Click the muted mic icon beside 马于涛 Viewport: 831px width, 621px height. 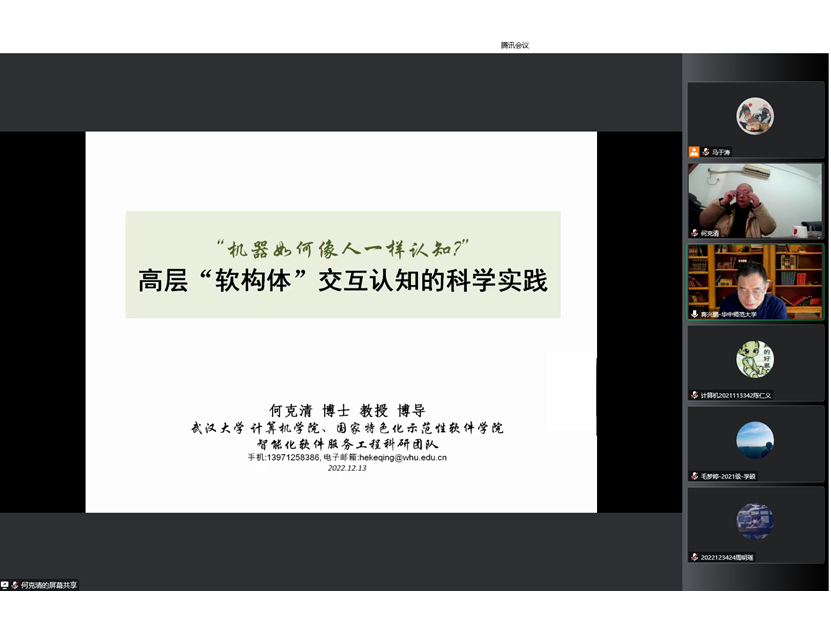point(706,152)
